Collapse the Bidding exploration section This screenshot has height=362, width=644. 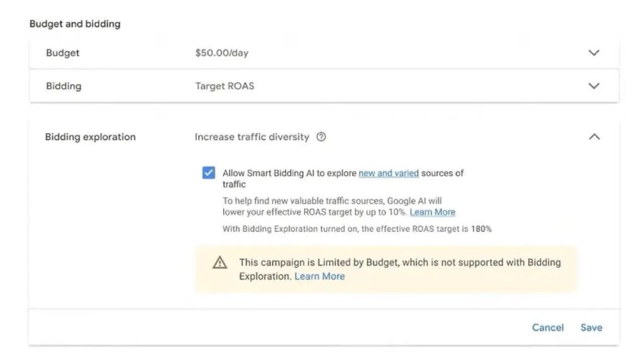594,136
